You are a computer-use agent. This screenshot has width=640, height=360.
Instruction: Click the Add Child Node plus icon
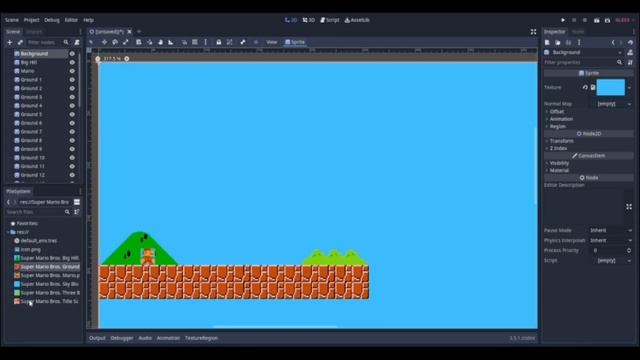click(x=9, y=42)
